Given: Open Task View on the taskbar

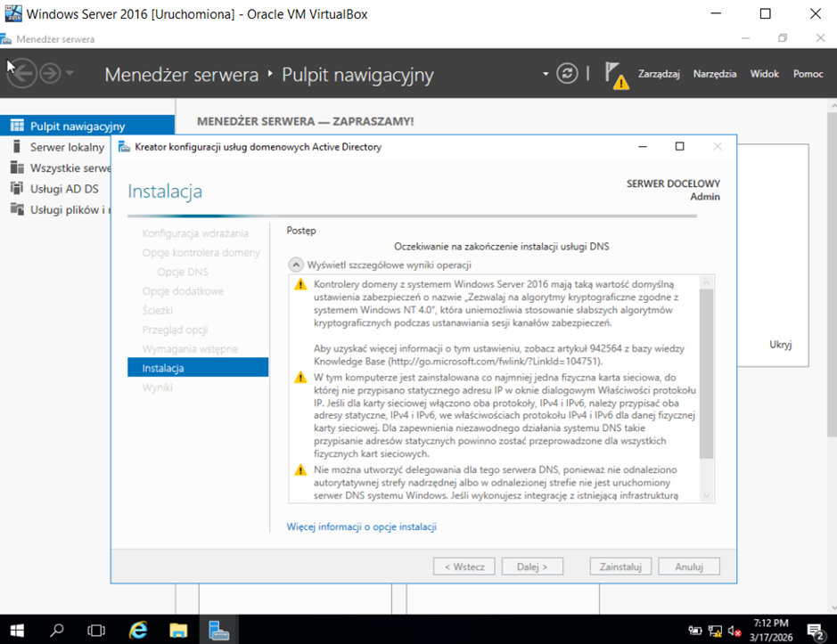Looking at the screenshot, I should pyautogui.click(x=96, y=630).
